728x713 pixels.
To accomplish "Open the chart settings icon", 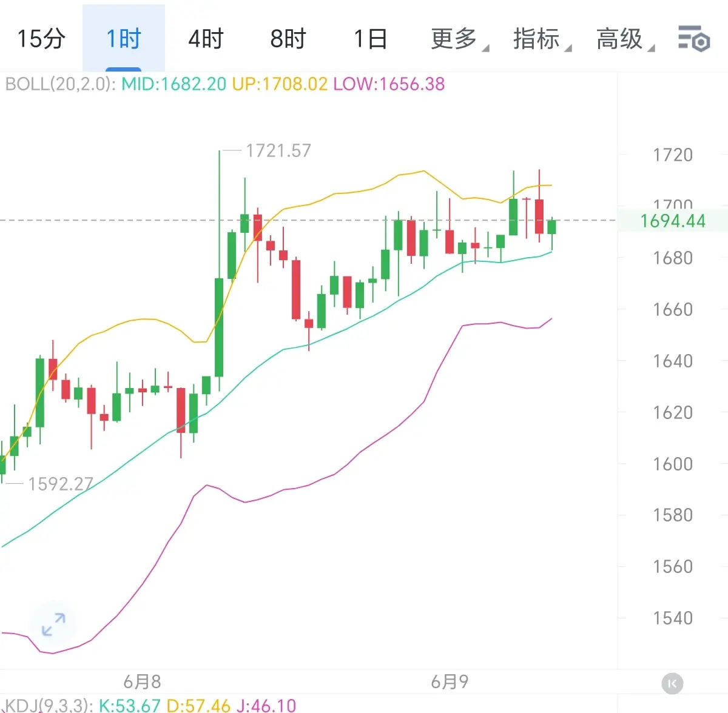I will tap(694, 39).
